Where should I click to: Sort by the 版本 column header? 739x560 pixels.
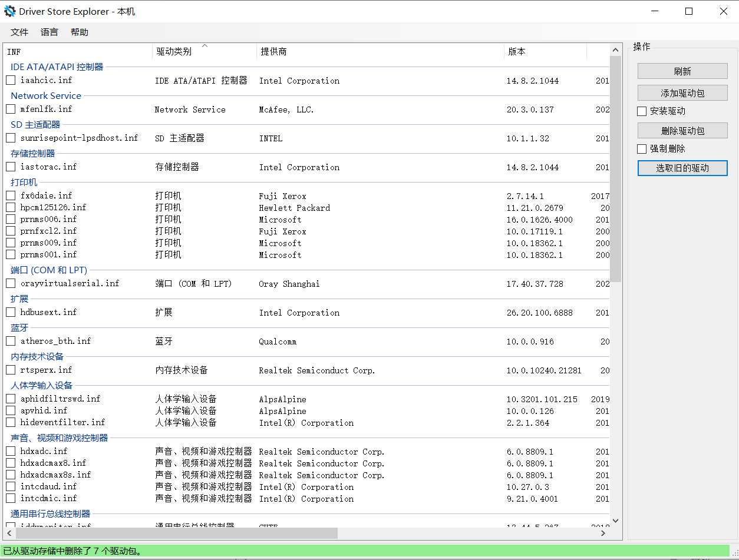coord(545,51)
